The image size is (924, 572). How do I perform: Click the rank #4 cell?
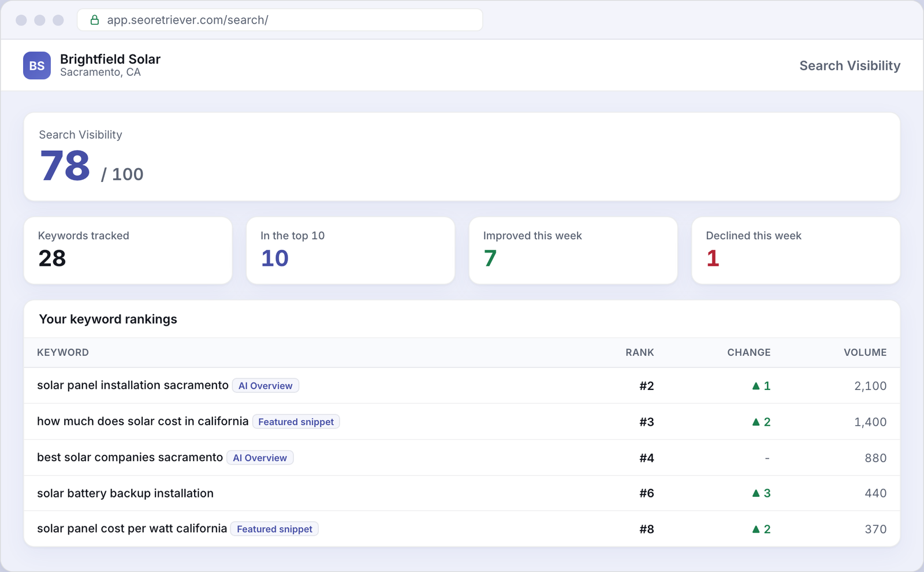647,458
